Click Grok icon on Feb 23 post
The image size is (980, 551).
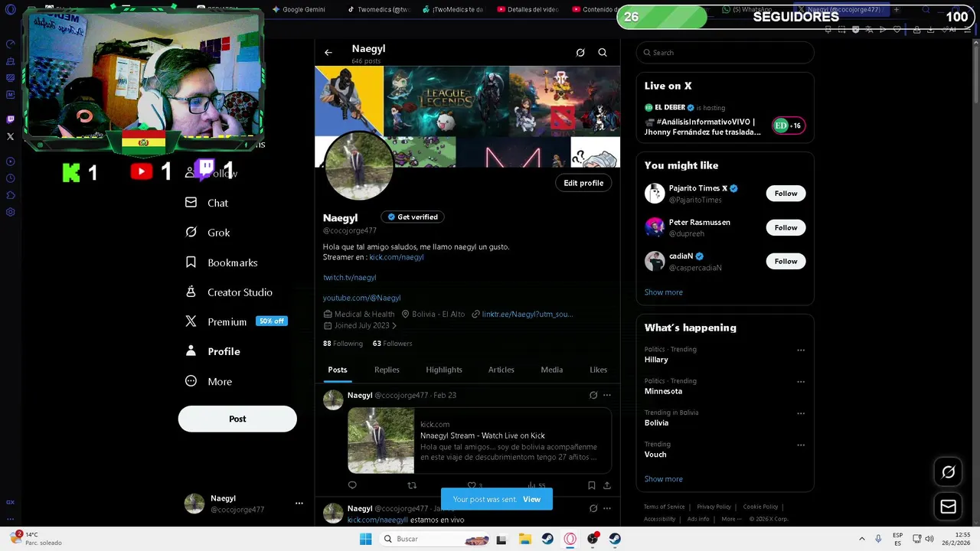593,396
